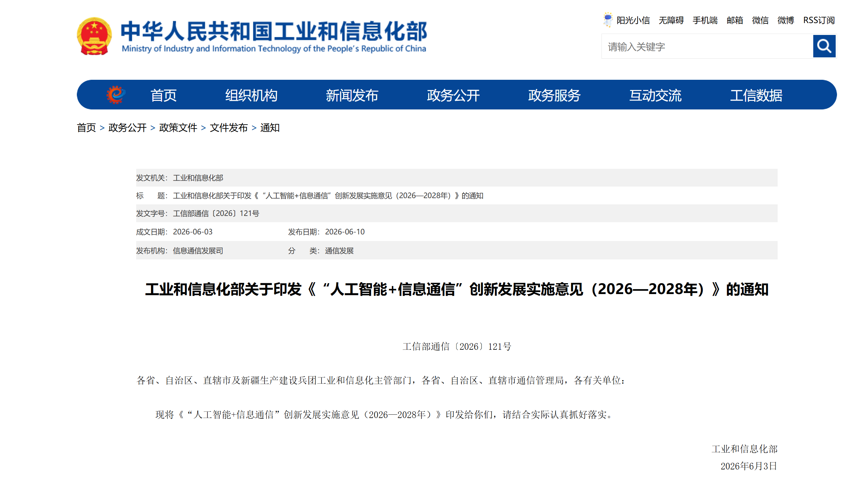
Task: Go to 通知 in the breadcrumb
Action: [270, 128]
